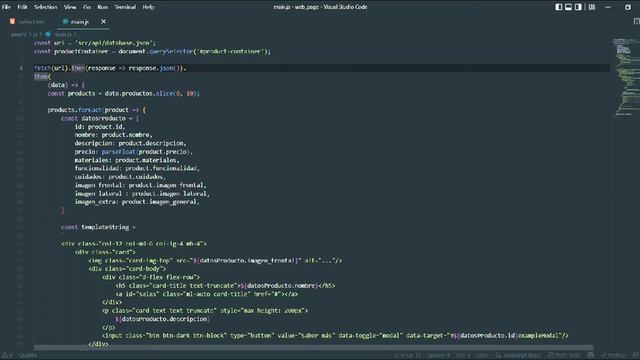
Task: Open the Edit menu
Action: 22,7
